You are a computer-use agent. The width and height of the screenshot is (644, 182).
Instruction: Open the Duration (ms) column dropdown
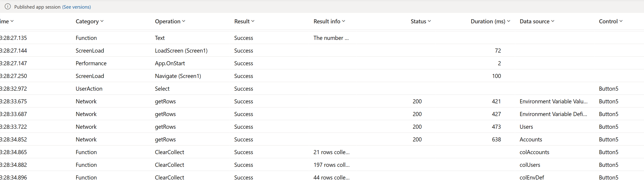[509, 21]
